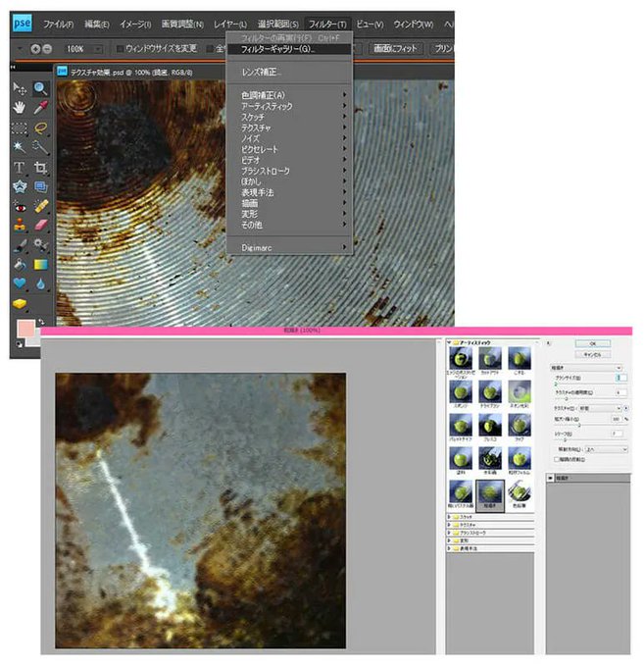Open the filter name dropdown below Cancel
644x667 pixels.
point(586,368)
